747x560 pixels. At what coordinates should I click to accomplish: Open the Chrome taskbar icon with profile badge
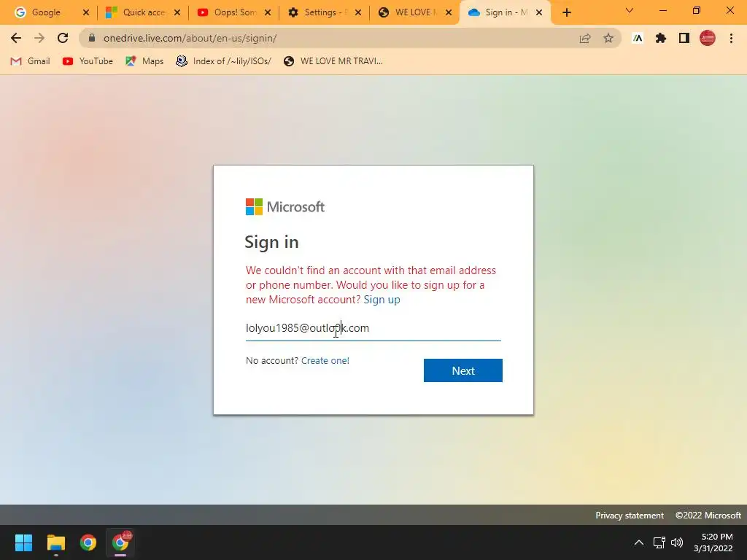pos(120,542)
